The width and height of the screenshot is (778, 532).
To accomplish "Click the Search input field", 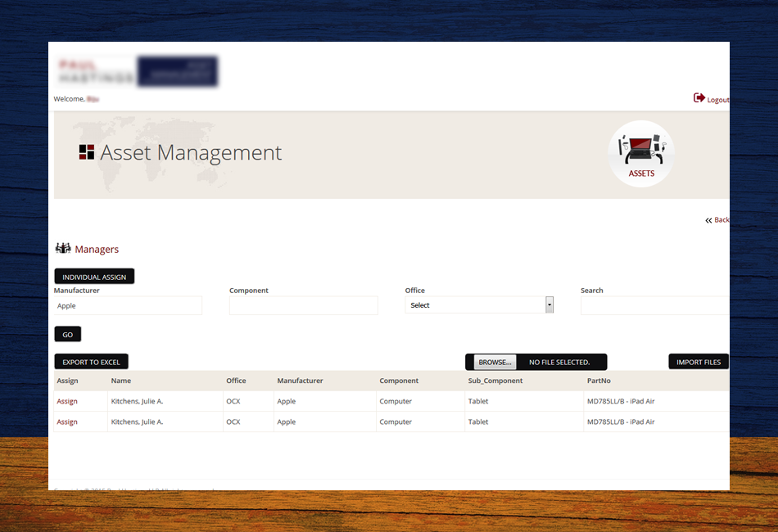I will (654, 304).
